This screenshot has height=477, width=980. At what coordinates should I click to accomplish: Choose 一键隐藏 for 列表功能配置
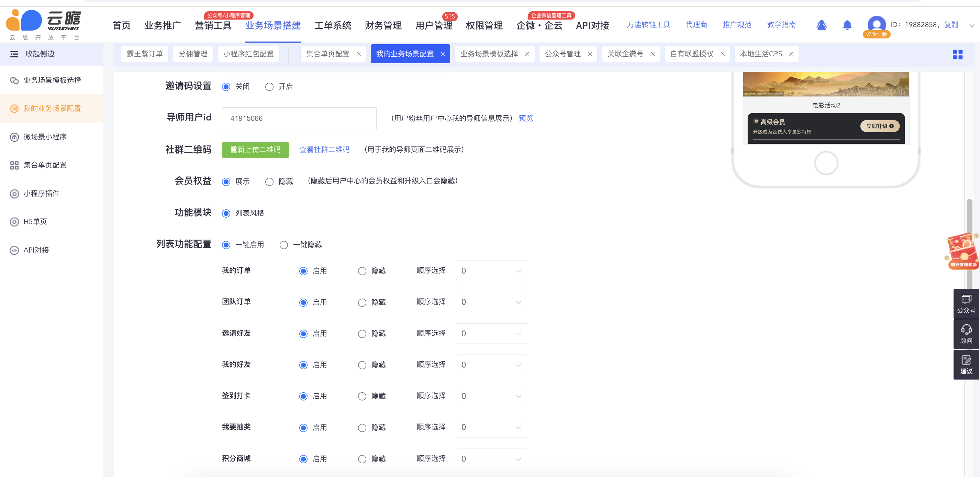[x=284, y=245]
